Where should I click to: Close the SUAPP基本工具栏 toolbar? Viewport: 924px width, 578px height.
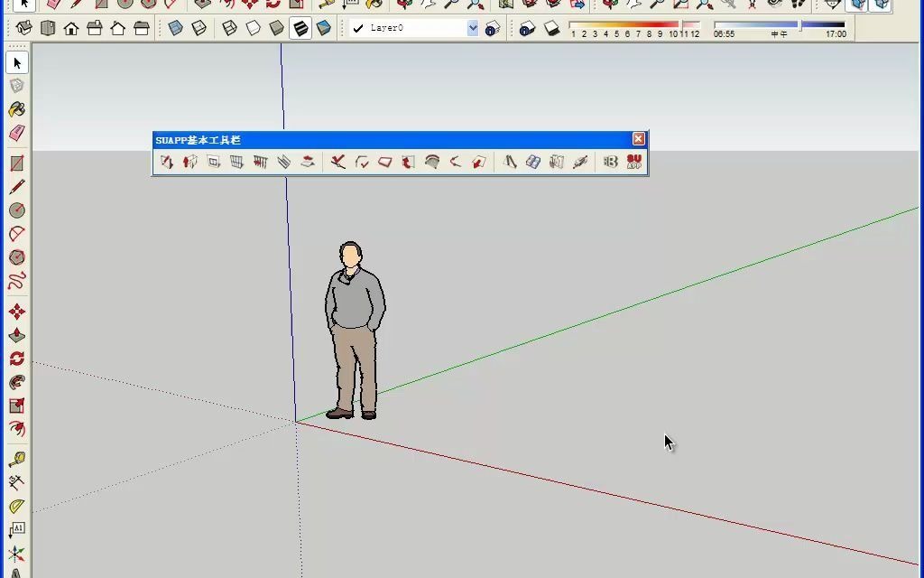(639, 139)
